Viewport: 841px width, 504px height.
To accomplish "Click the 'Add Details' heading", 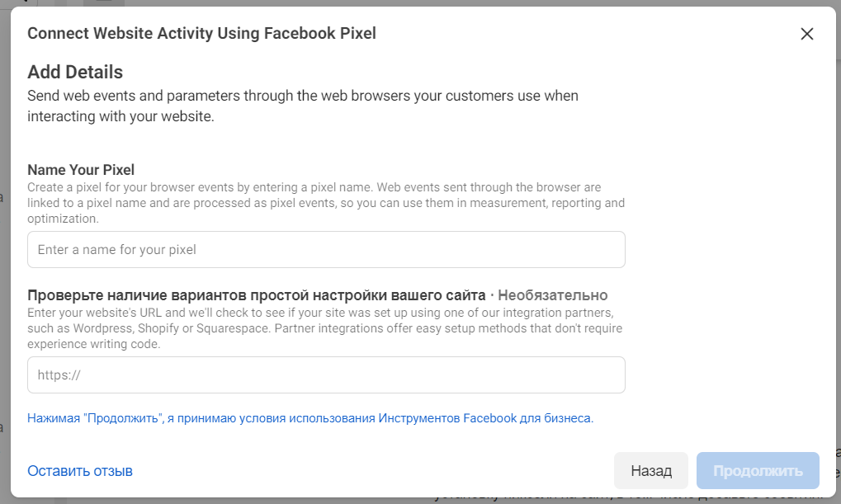I will pyautogui.click(x=75, y=72).
